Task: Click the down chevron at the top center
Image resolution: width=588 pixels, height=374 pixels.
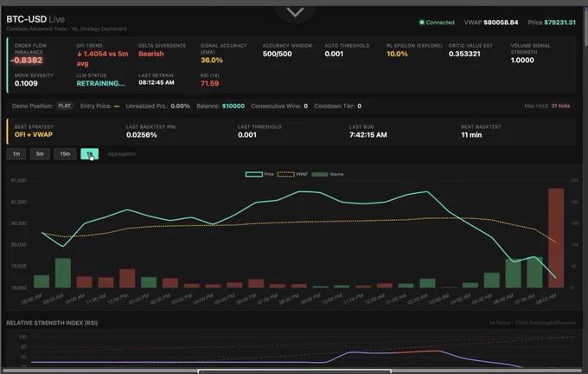Action: pos(295,12)
